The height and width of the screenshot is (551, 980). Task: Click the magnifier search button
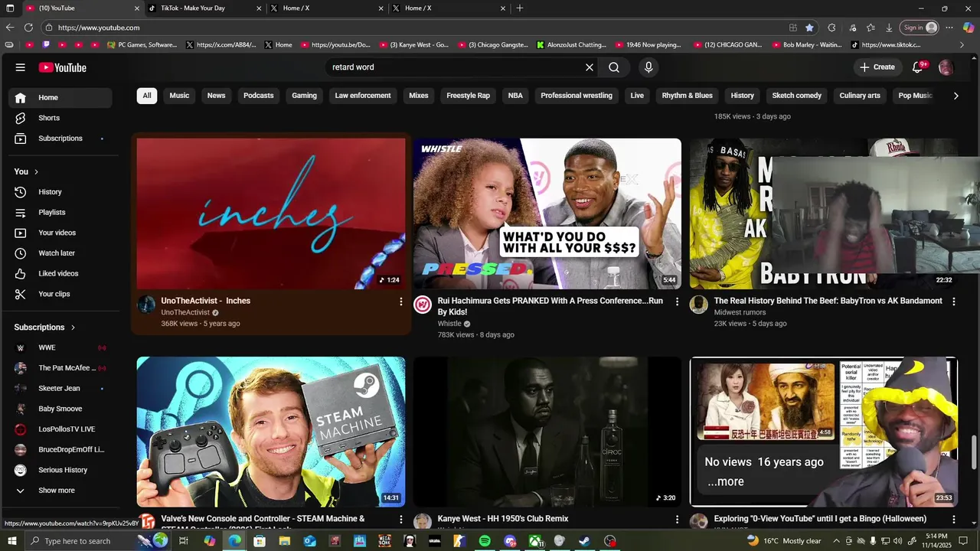click(x=614, y=67)
